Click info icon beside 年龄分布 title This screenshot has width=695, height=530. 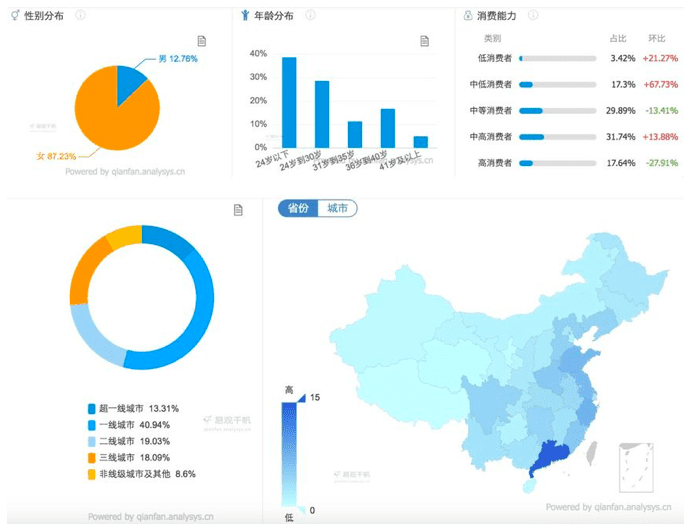click(310, 16)
